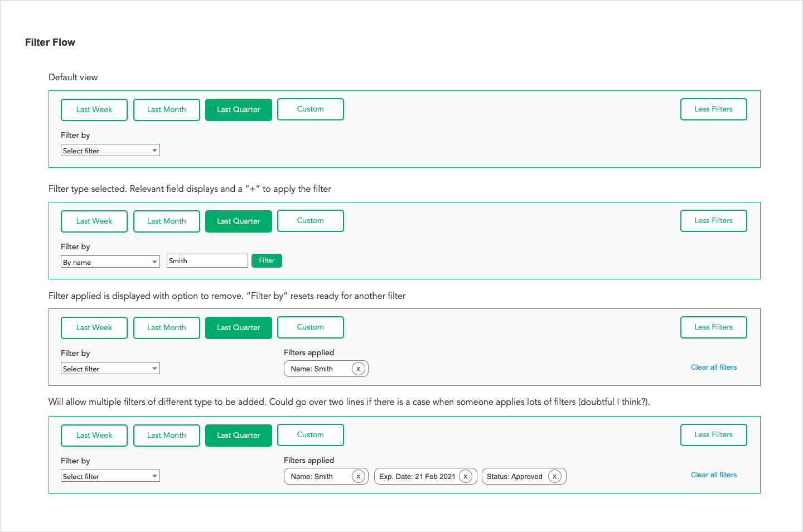
Task: Select Last Month in the single-filter-applied panel
Action: (167, 328)
